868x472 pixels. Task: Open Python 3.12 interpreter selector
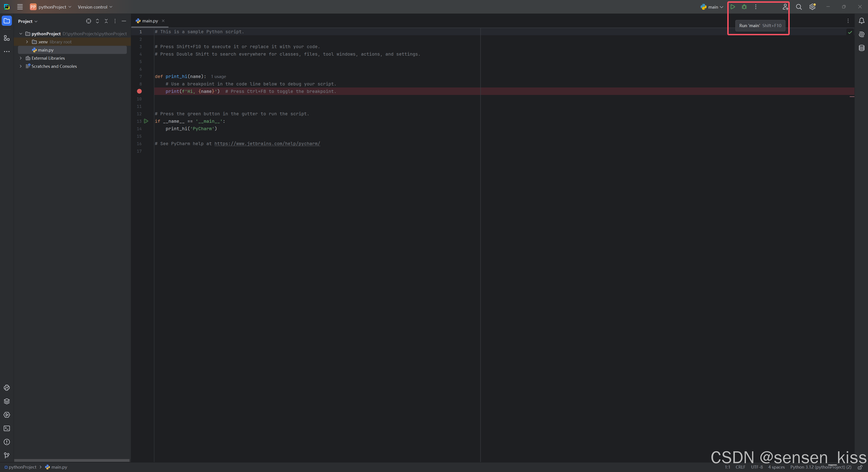point(821,467)
